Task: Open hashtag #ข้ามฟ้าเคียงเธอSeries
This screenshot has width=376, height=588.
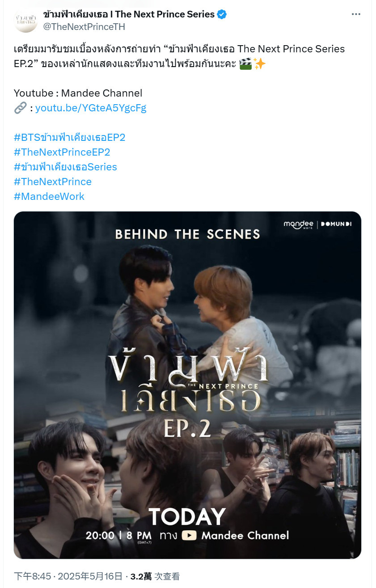Action: pos(65,167)
